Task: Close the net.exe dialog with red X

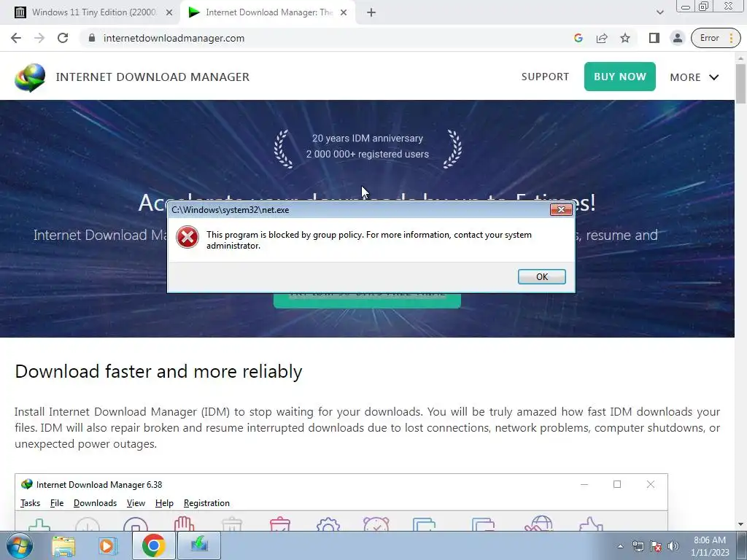Action: [561, 209]
